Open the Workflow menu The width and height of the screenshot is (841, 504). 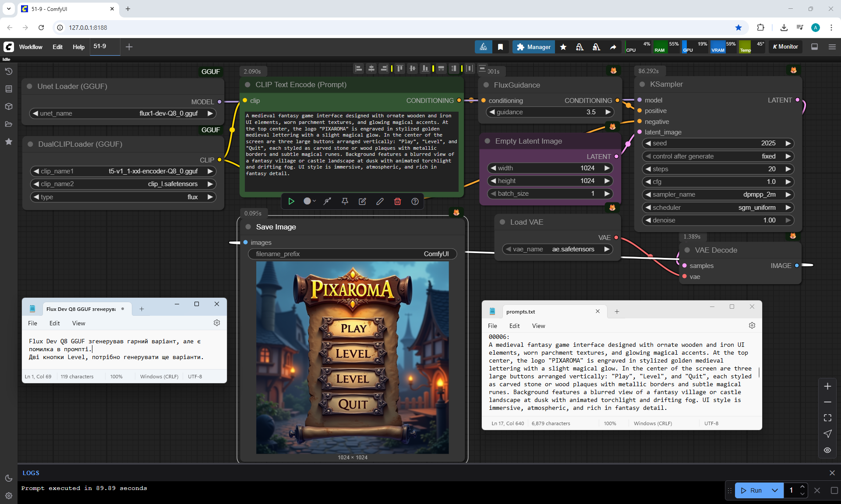click(x=31, y=47)
